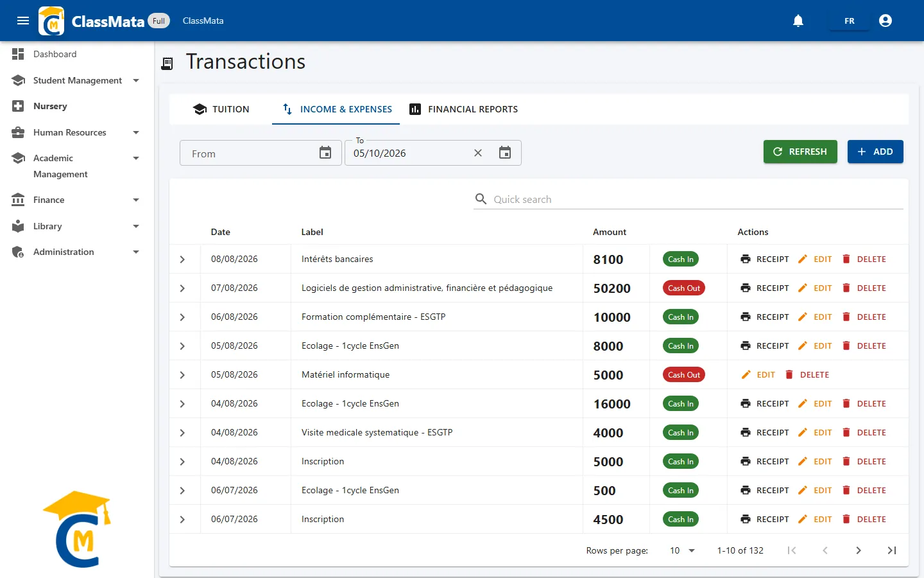Delete the Formation complémentaire - ESGTP transaction
The image size is (924, 578).
click(x=864, y=317)
